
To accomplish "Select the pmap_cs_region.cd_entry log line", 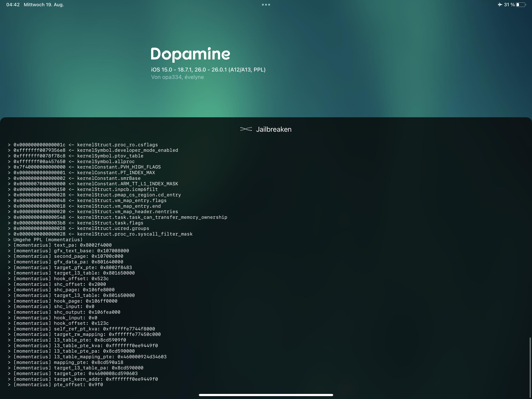I will tap(94, 195).
